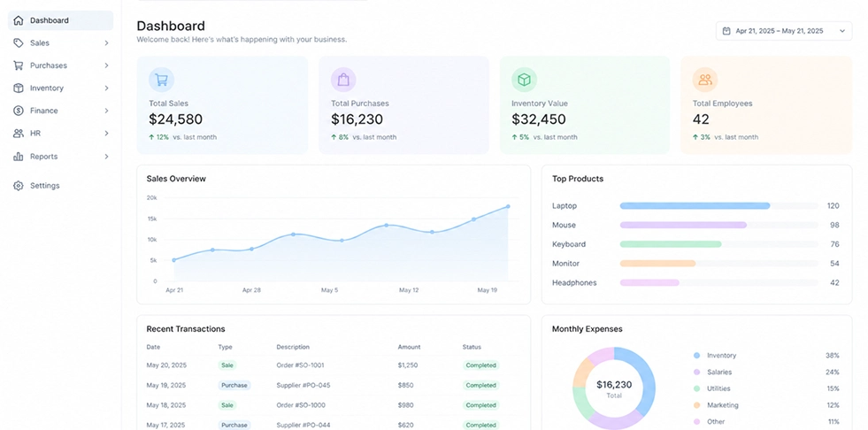Click Supplier #PO-045 description
Viewport: 868px width, 430px height.
point(303,385)
